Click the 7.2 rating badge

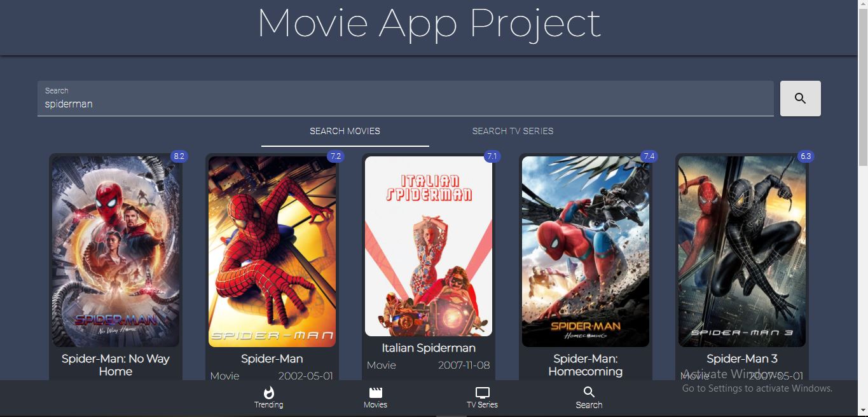(335, 156)
